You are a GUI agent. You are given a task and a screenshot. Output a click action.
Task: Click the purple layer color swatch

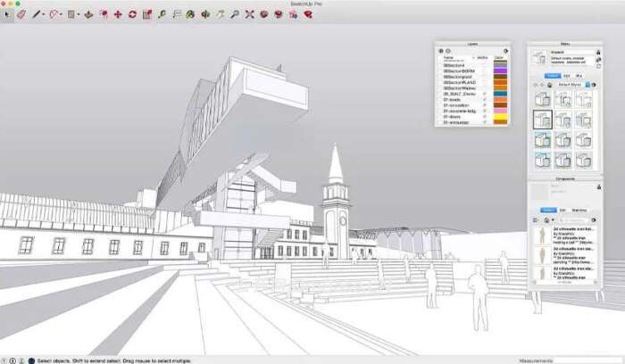[x=500, y=70]
